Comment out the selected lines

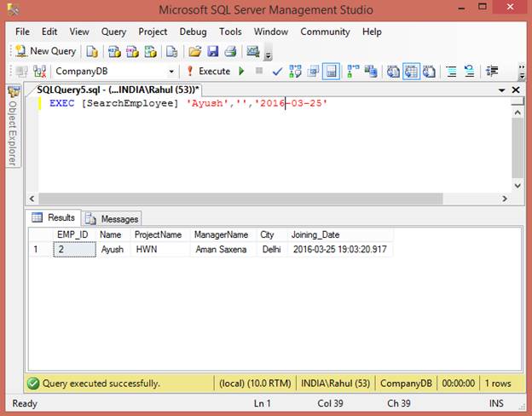point(452,72)
